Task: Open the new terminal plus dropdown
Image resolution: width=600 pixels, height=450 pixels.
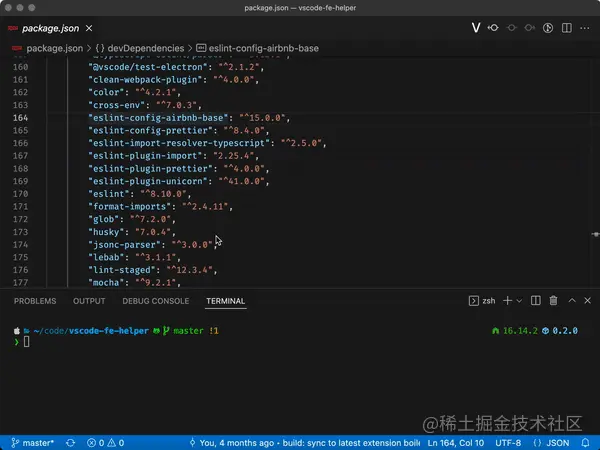Action: click(x=520, y=300)
